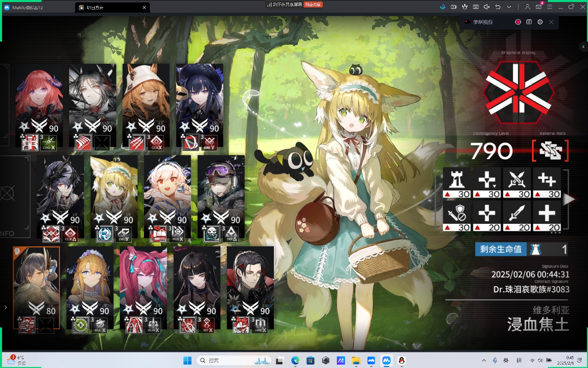The image size is (588, 368).
Task: Click the blue bird icon in MuMu toolbar
Action: click(442, 7)
